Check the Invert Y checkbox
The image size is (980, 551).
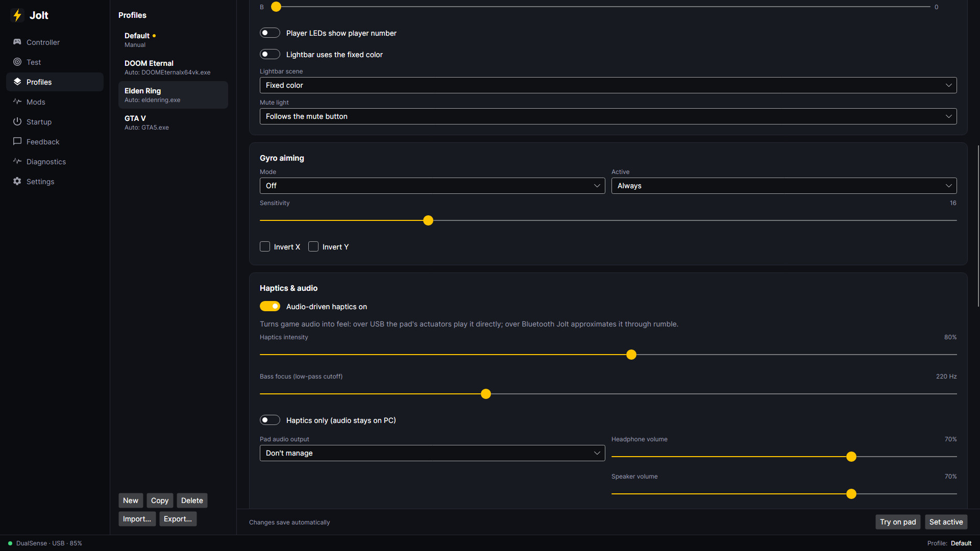click(313, 246)
